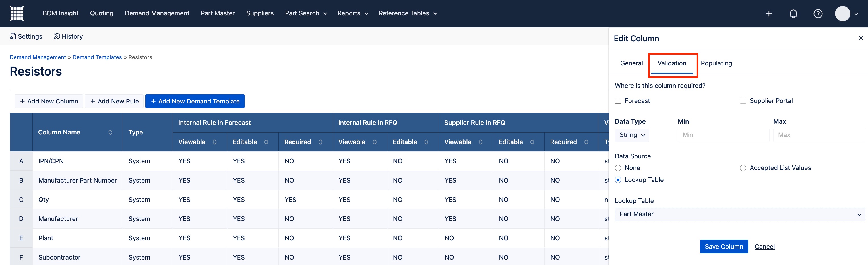
Task: Go to Quoting
Action: click(102, 13)
